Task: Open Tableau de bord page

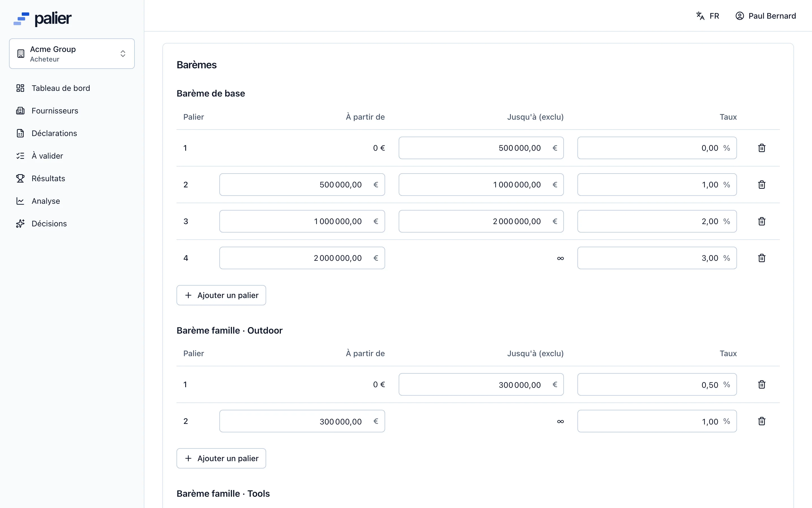Action: coord(72,88)
